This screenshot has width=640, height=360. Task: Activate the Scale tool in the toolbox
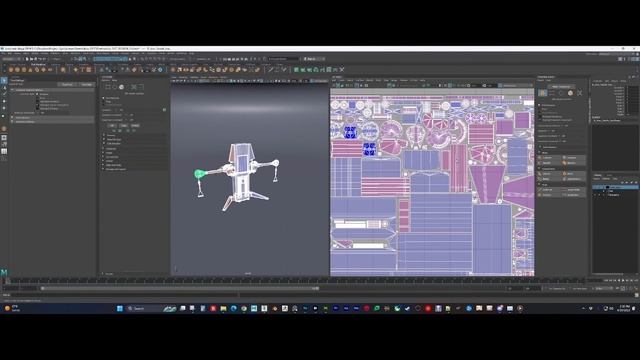[4, 116]
